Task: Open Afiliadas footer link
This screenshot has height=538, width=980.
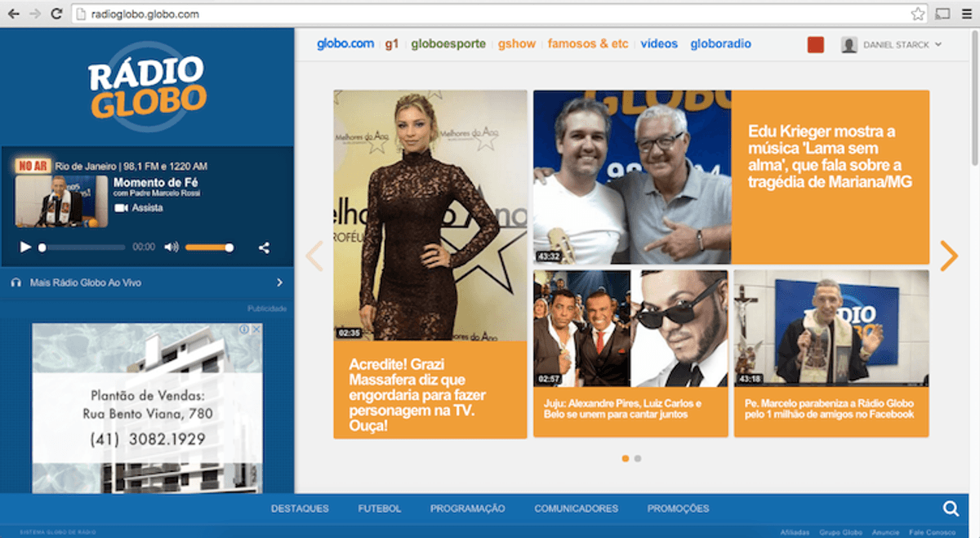Action: tap(795, 532)
